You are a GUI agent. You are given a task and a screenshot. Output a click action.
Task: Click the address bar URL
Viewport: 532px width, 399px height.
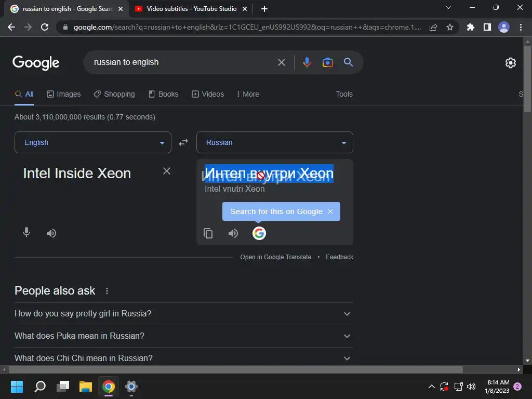pyautogui.click(x=247, y=27)
